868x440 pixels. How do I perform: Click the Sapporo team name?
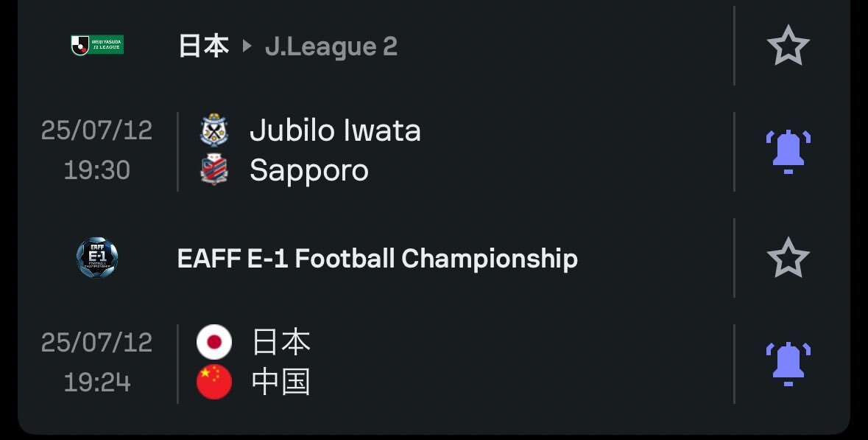(x=308, y=169)
